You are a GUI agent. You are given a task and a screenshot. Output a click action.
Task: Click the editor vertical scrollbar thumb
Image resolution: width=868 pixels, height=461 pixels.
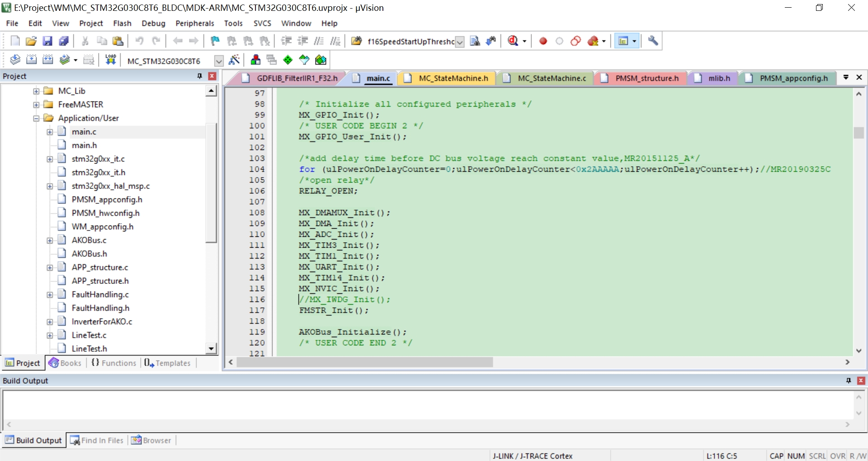pyautogui.click(x=859, y=133)
